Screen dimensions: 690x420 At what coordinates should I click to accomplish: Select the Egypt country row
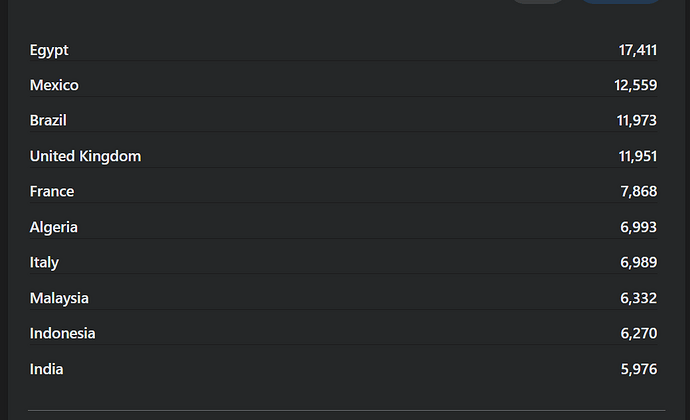pos(343,50)
